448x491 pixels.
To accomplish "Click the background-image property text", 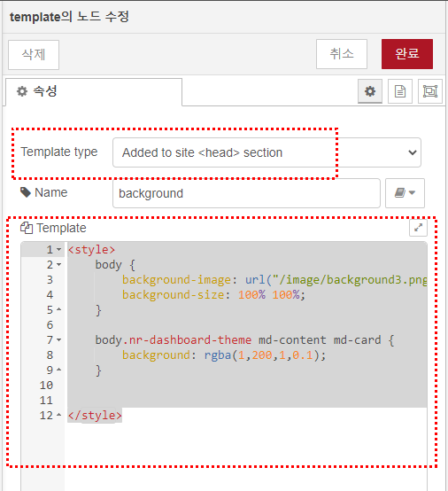I will (176, 280).
